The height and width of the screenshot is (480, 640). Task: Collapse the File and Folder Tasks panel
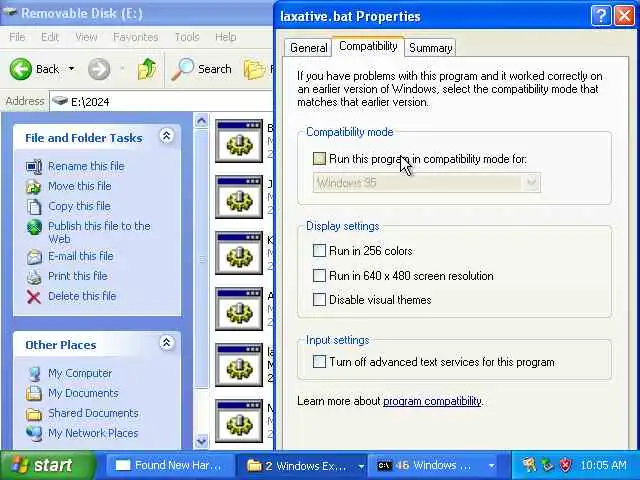coord(166,136)
